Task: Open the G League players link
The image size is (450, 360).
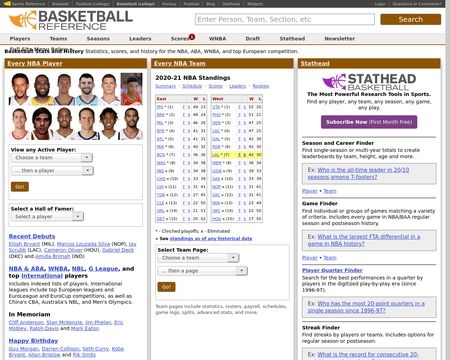Action: pyautogui.click(x=103, y=269)
